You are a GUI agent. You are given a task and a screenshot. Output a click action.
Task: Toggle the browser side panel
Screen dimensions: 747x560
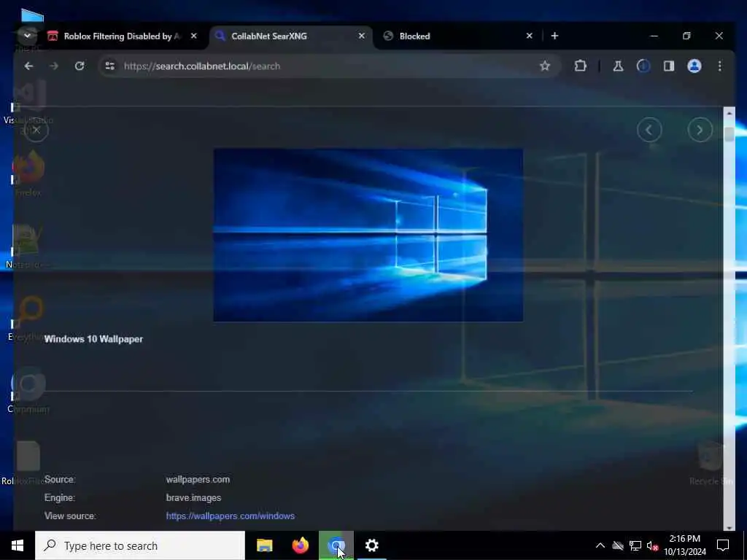click(669, 66)
